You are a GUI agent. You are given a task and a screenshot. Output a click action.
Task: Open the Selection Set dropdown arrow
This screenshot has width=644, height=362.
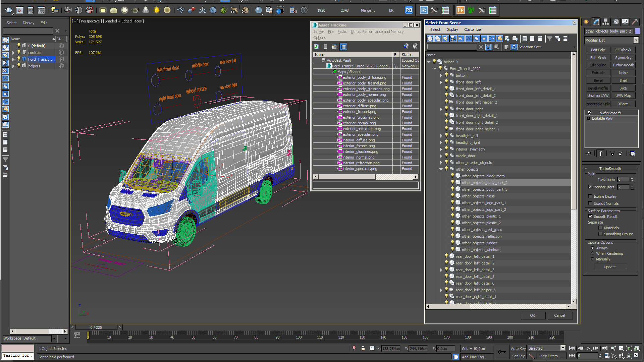[x=574, y=47]
